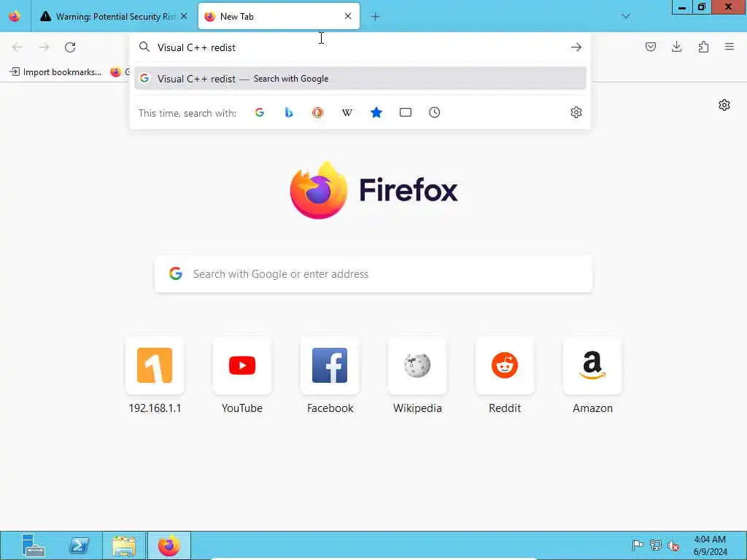Open search settings gear in dropdown

tap(576, 112)
